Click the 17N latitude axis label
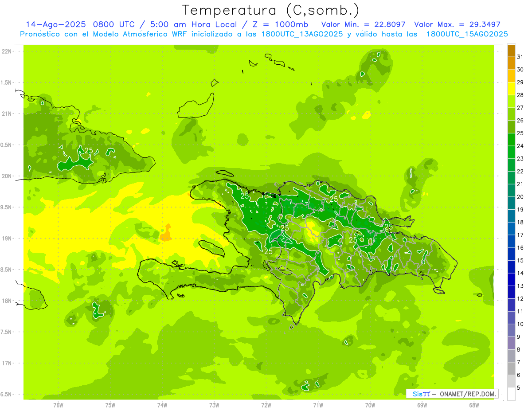Image resolution: width=532 pixels, height=411 pixels. click(7, 363)
